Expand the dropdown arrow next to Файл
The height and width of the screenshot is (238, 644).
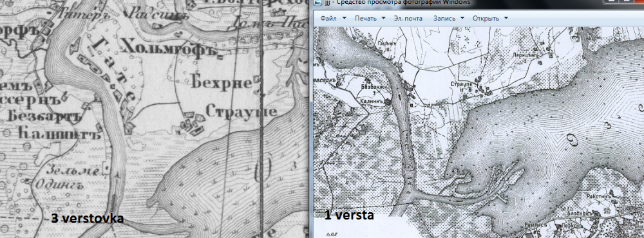[x=344, y=18]
